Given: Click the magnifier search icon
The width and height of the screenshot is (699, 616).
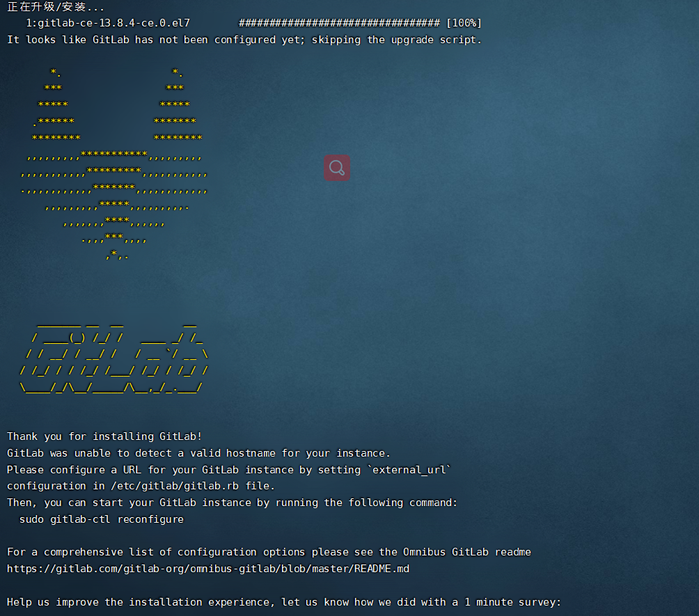Looking at the screenshot, I should click(x=336, y=168).
